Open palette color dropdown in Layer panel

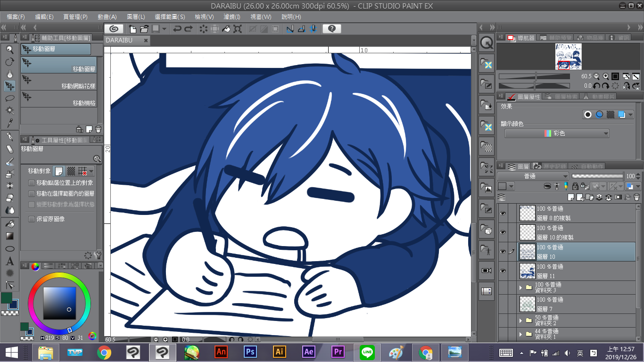coord(512,186)
